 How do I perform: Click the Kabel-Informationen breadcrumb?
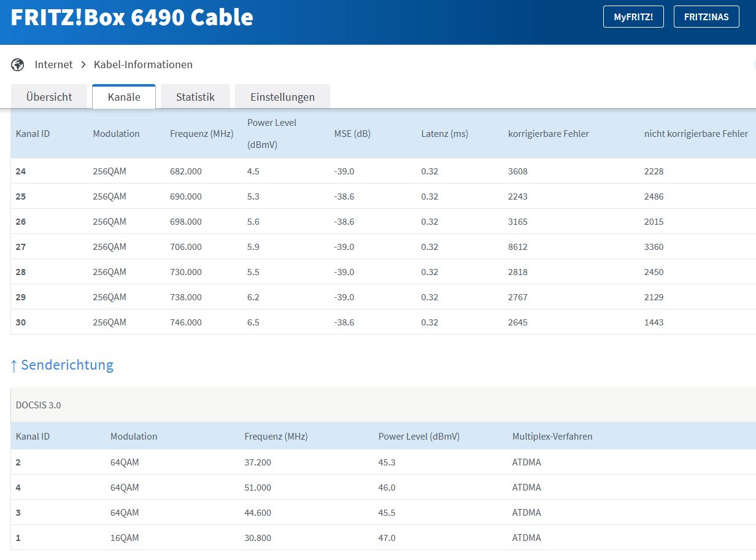143,64
